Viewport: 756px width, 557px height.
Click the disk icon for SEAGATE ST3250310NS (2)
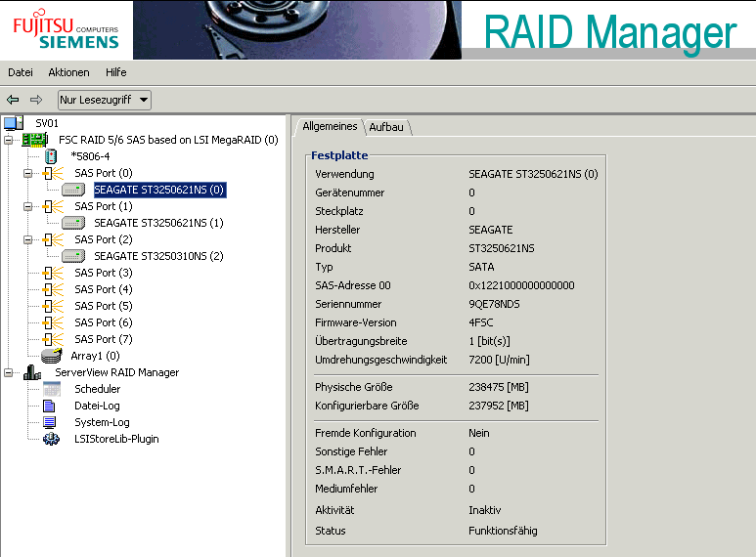tap(73, 256)
